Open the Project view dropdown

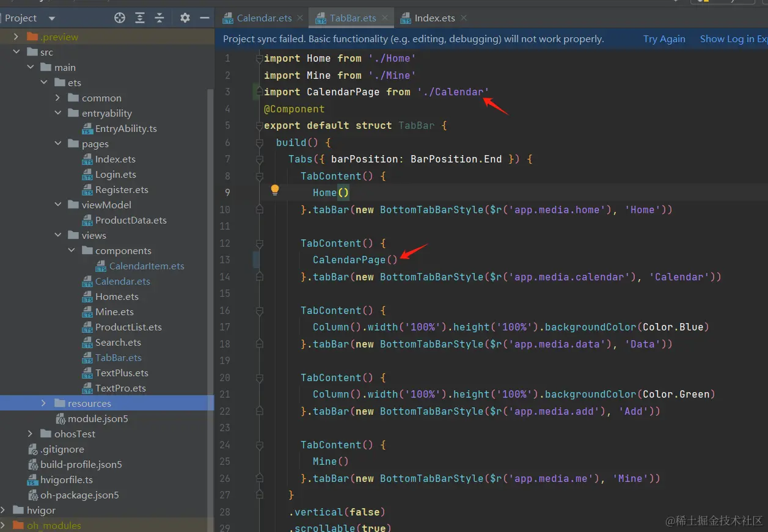click(51, 18)
